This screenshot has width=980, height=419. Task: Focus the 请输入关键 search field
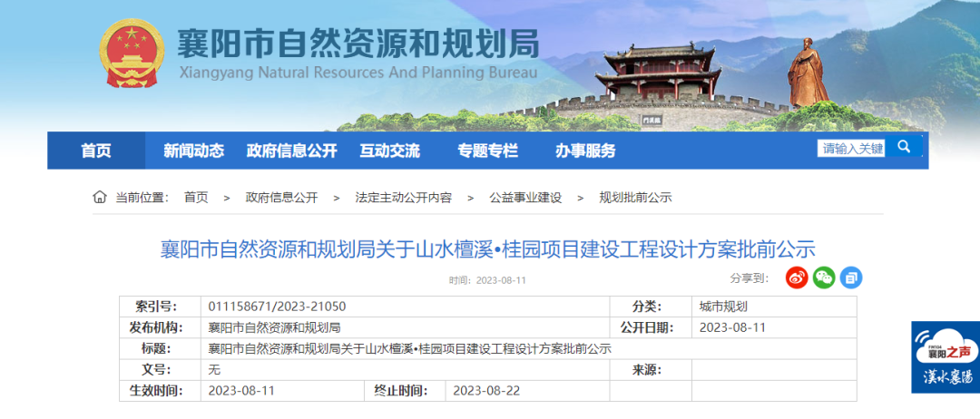click(851, 148)
